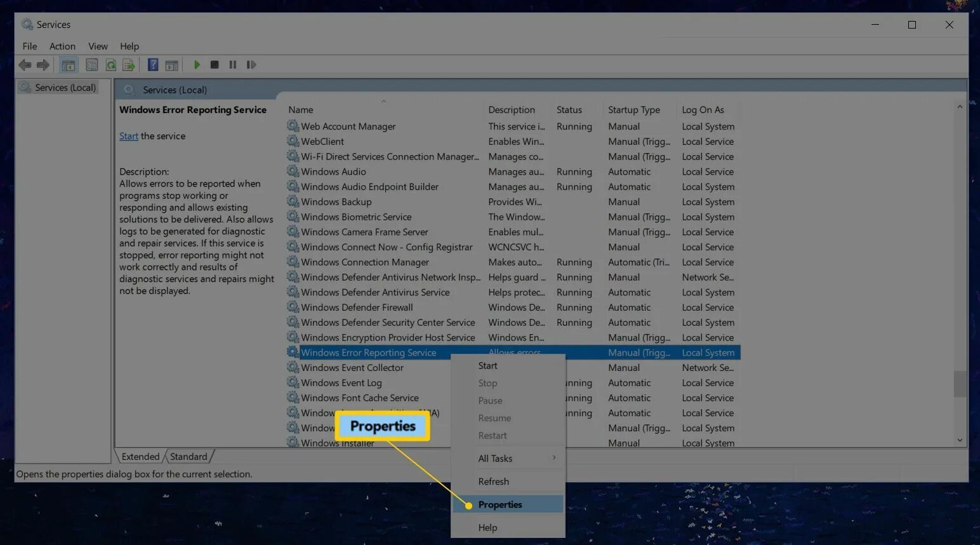Click the gear icon beside WebClient

click(293, 141)
